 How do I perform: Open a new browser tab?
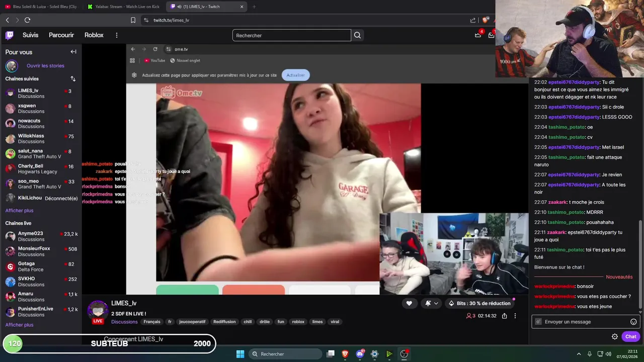pyautogui.click(x=254, y=7)
